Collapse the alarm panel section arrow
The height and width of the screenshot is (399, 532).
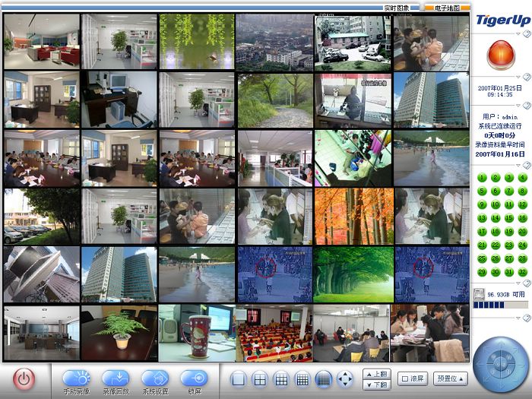coord(527,77)
